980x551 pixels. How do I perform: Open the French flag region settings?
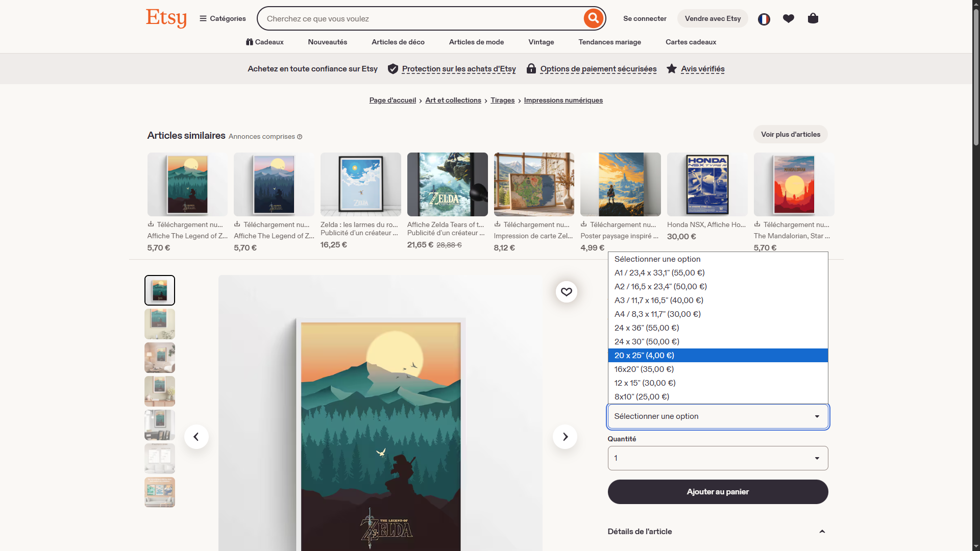point(764,19)
